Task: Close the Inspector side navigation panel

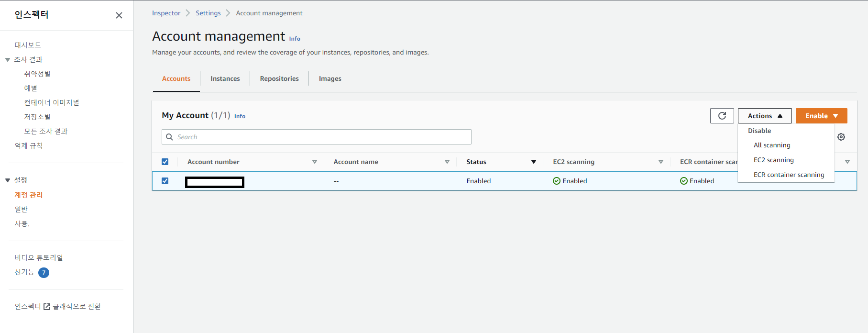Action: coord(119,15)
